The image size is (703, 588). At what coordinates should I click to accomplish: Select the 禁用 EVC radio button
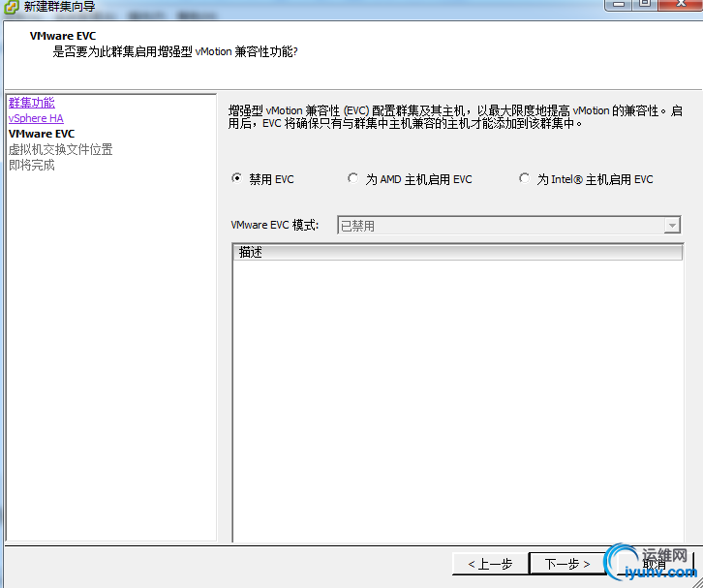(x=236, y=178)
